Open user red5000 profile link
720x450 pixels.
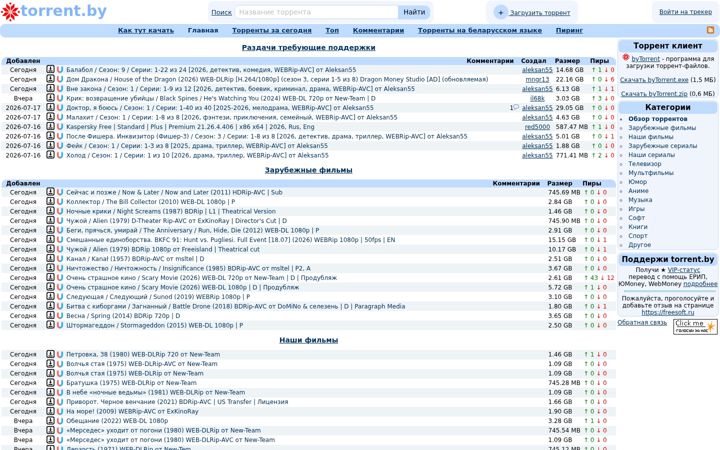(537, 126)
